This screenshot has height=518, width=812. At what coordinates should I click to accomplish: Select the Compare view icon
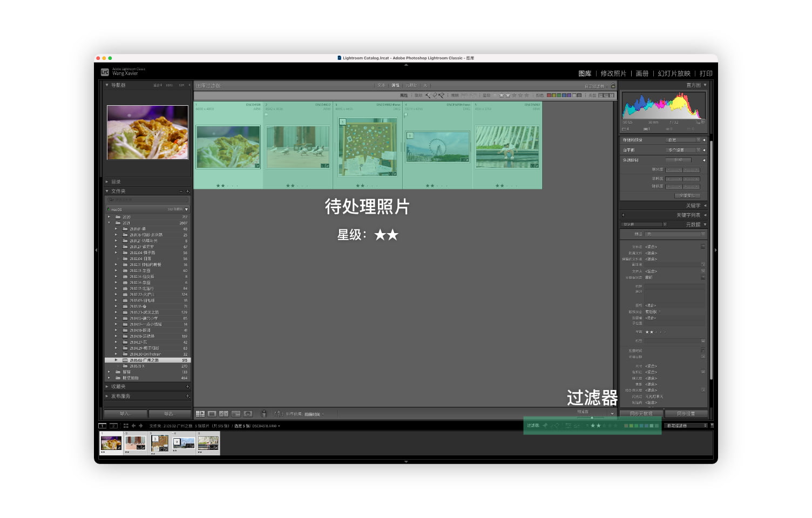[224, 414]
